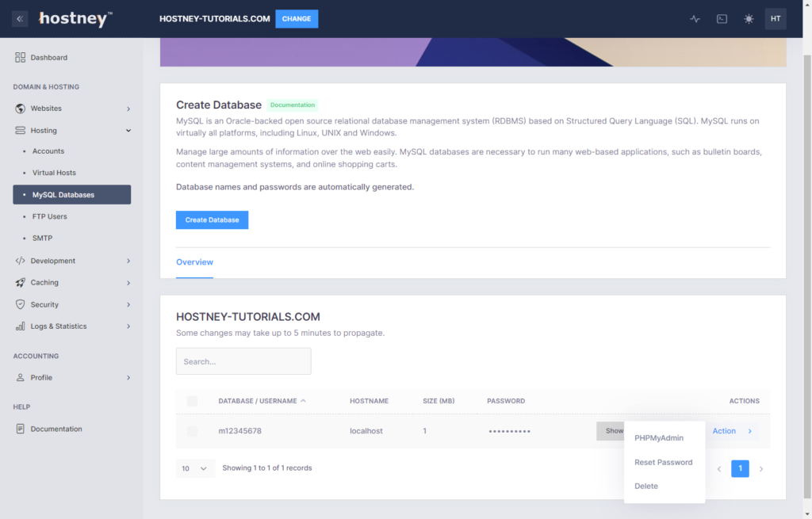Toggle light theme via the sun icon

pos(749,18)
